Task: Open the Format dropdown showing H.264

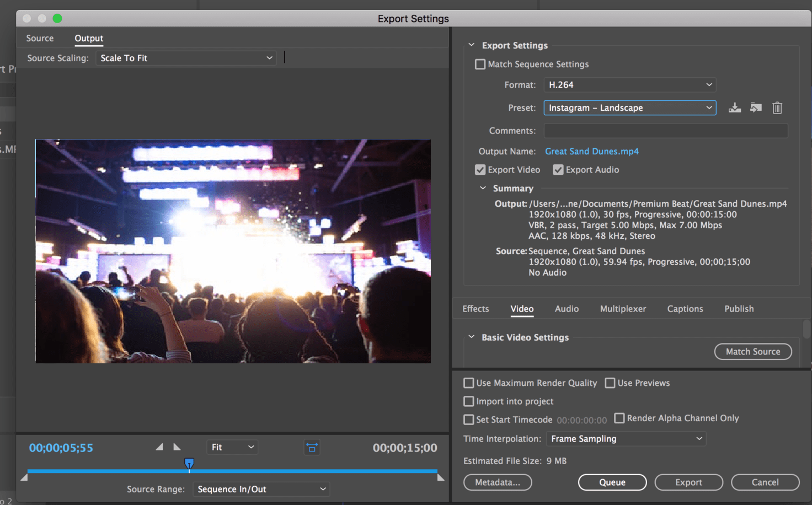Action: 629,85
